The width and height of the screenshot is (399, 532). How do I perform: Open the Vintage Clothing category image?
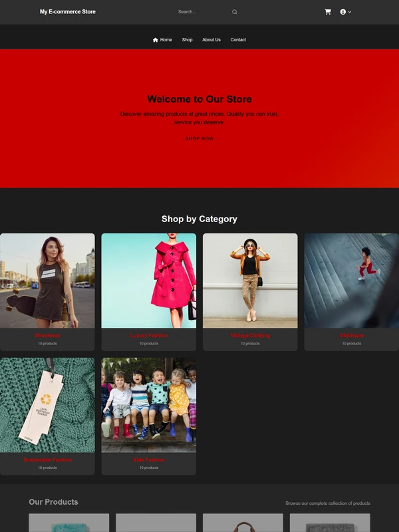click(x=250, y=281)
